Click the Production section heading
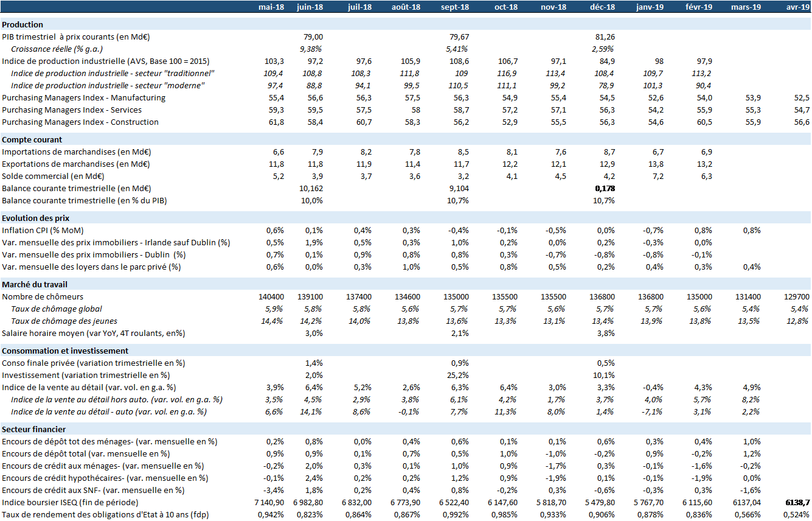 pyautogui.click(x=23, y=24)
